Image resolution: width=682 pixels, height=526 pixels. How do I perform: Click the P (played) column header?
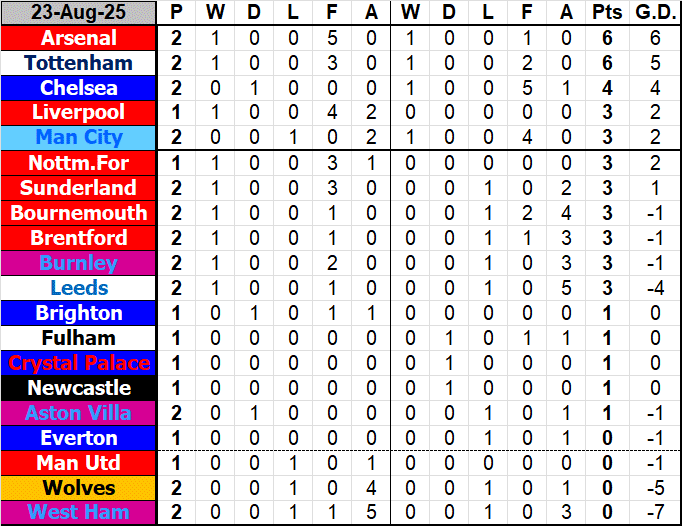177,13
